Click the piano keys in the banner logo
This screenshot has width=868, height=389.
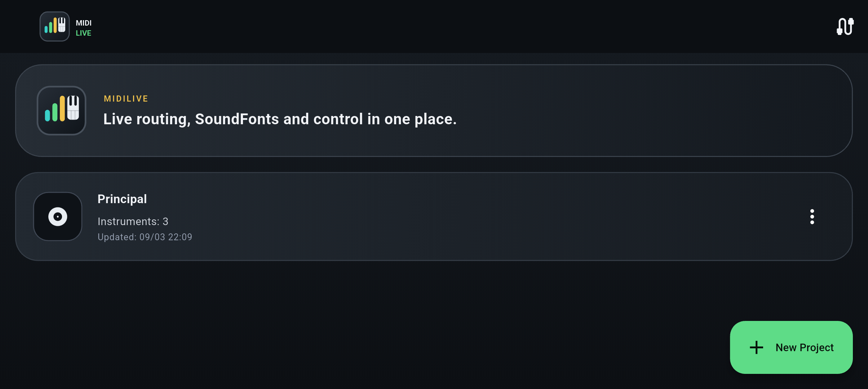pyautogui.click(x=73, y=107)
